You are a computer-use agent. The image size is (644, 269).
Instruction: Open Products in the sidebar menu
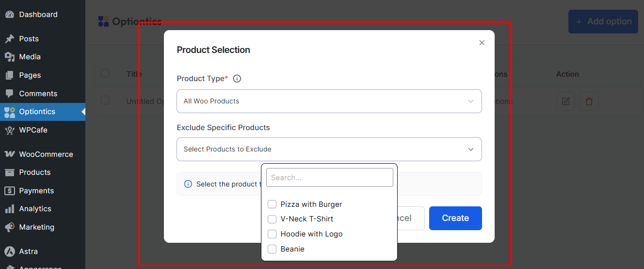34,172
